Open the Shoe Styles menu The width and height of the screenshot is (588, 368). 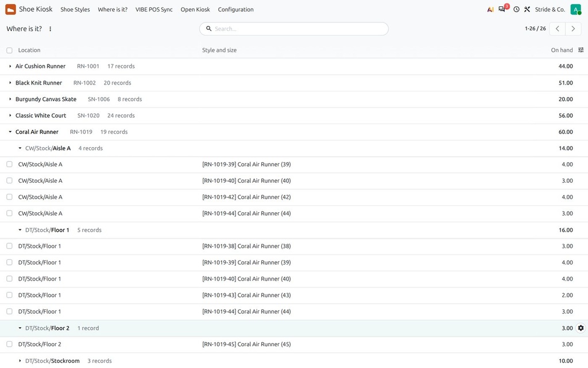coord(75,9)
